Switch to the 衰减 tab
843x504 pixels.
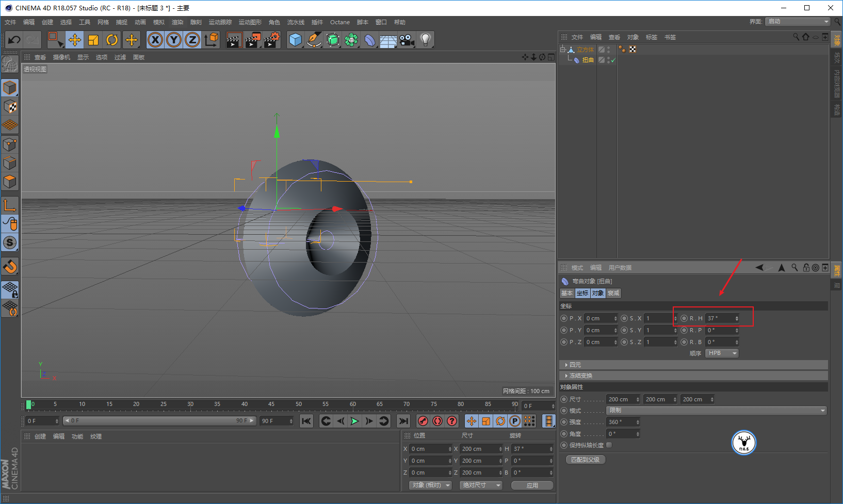point(613,293)
